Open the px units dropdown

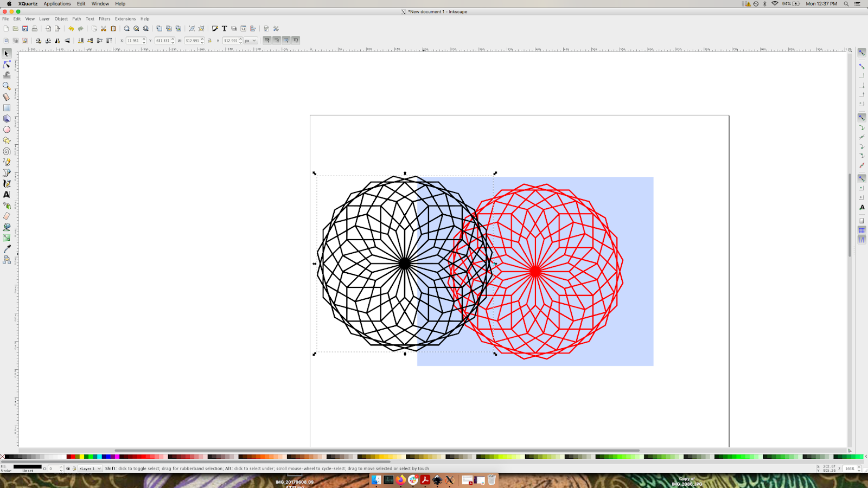pyautogui.click(x=250, y=40)
